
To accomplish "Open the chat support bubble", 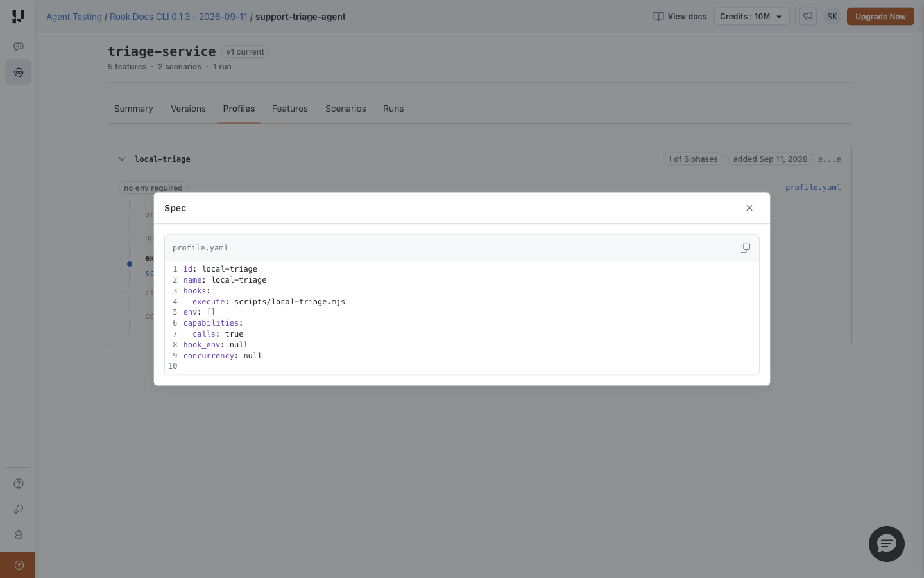I will click(887, 544).
